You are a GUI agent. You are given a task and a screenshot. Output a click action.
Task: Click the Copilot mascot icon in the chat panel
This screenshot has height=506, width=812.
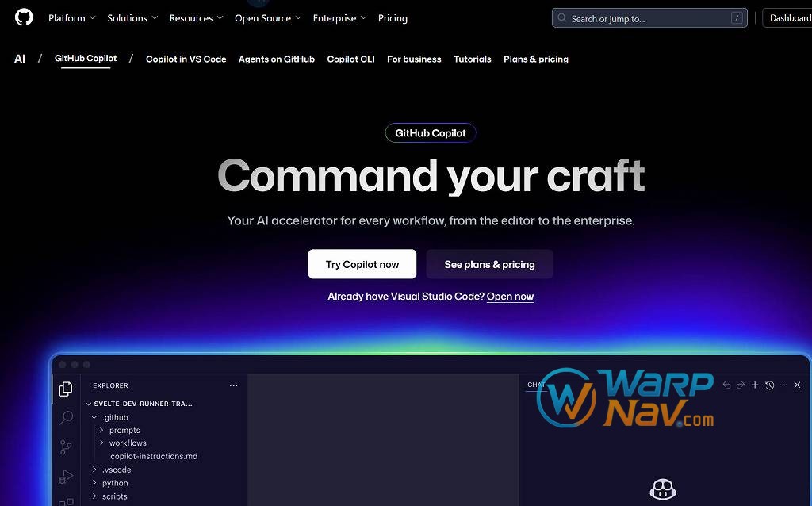[x=662, y=489]
